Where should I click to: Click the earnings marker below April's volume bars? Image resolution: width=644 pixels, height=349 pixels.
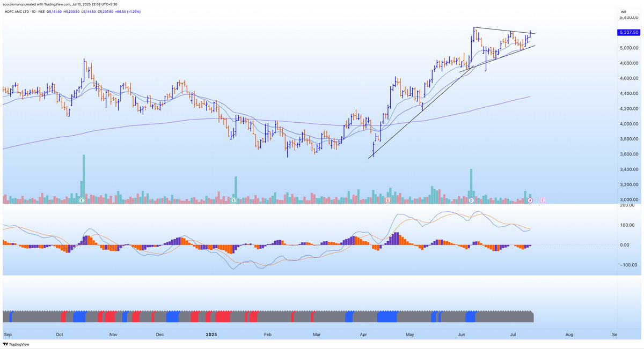pos(387,200)
